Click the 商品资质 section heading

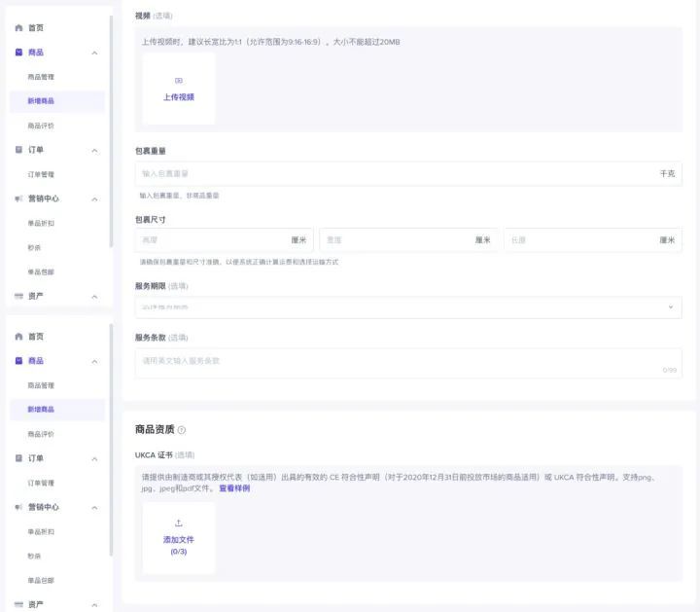(x=155, y=429)
